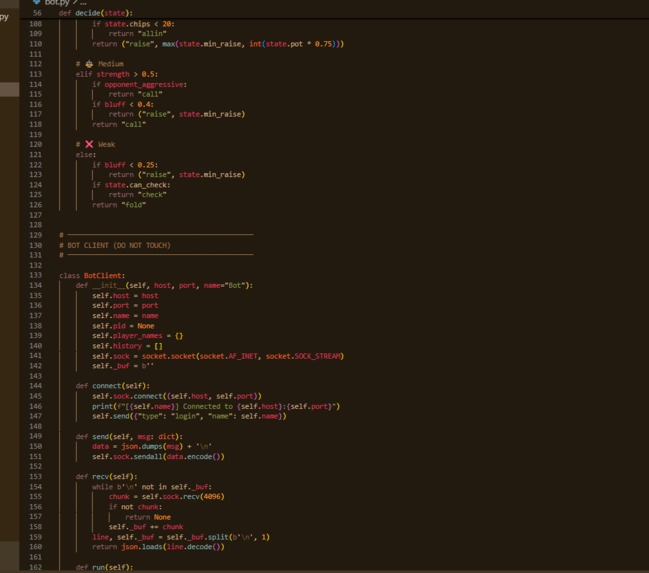Click line number 144 in the gutter

click(x=35, y=386)
